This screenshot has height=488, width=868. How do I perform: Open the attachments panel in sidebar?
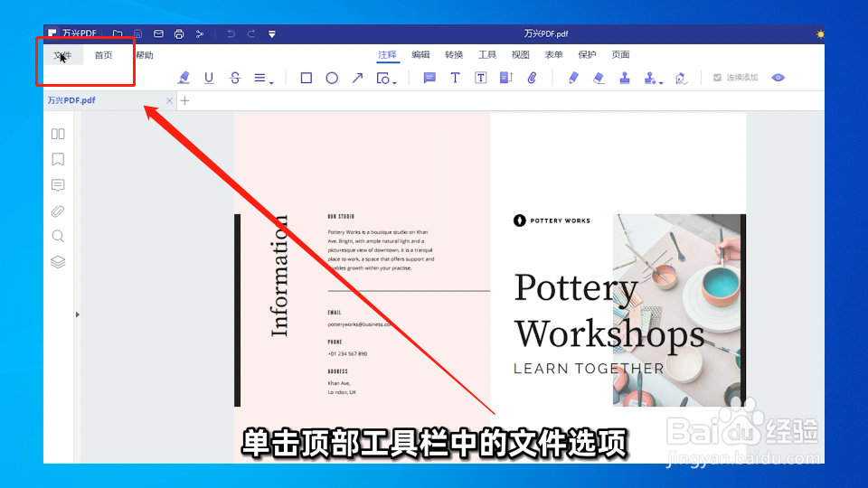(58, 211)
